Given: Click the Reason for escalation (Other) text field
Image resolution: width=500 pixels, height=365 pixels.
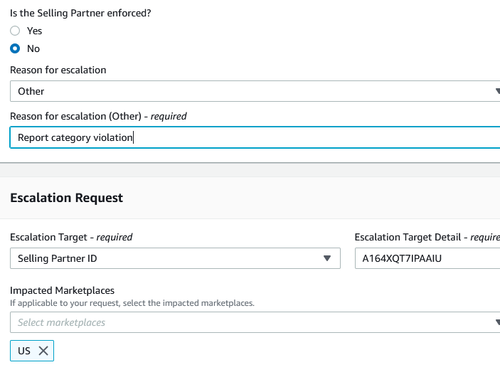Looking at the screenshot, I should pos(255,137).
